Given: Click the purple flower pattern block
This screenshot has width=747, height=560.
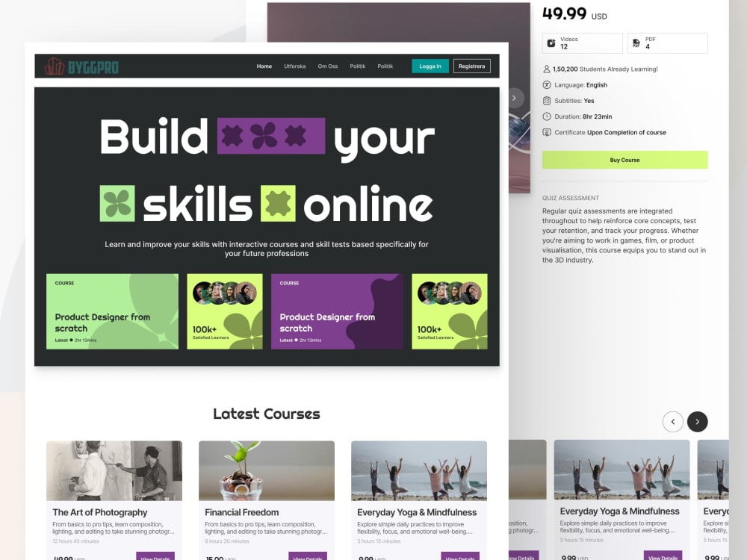Looking at the screenshot, I should (x=271, y=136).
